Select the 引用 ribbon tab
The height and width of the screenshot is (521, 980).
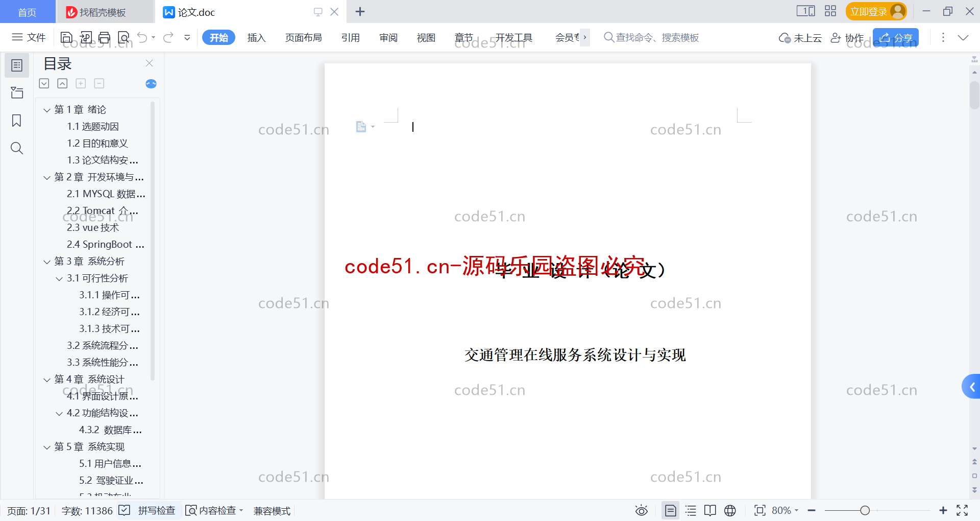(x=351, y=37)
